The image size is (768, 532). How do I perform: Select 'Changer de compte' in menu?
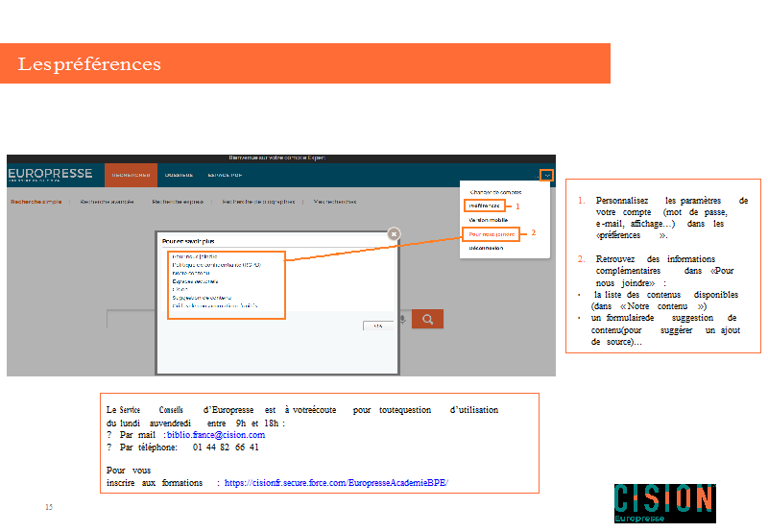pos(495,192)
